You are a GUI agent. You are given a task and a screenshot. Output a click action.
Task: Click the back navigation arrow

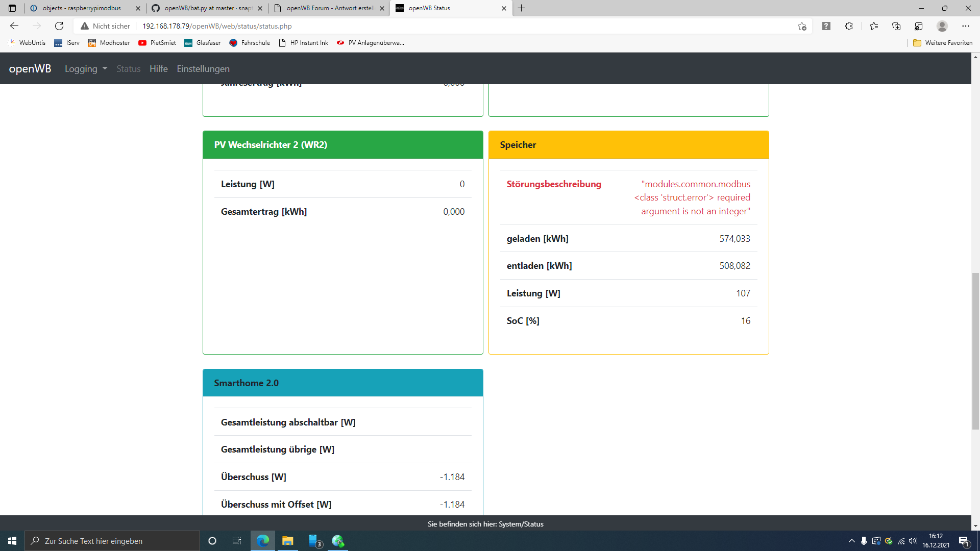tap(14, 26)
